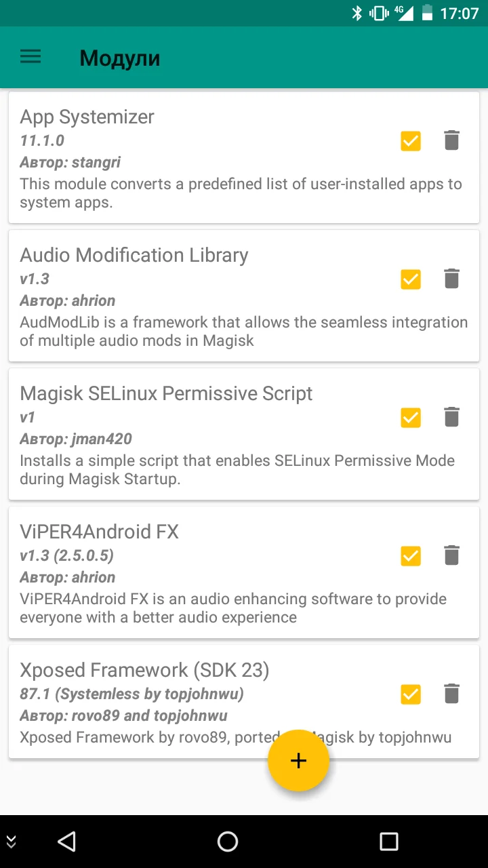This screenshot has width=488, height=868.
Task: Delete the ViPER4Android FX module
Action: pos(451,555)
